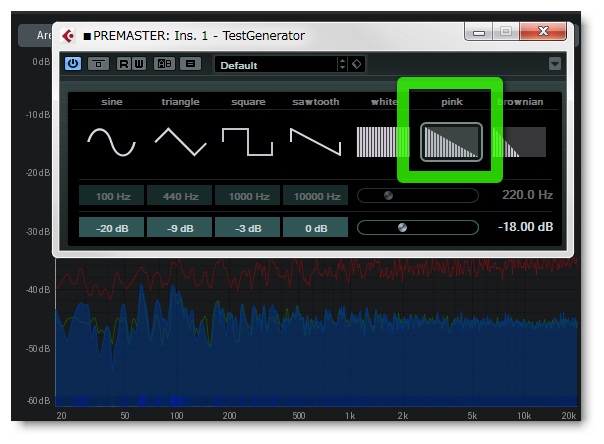
Task: Open the plug-in functions menu arrow
Action: tap(555, 64)
